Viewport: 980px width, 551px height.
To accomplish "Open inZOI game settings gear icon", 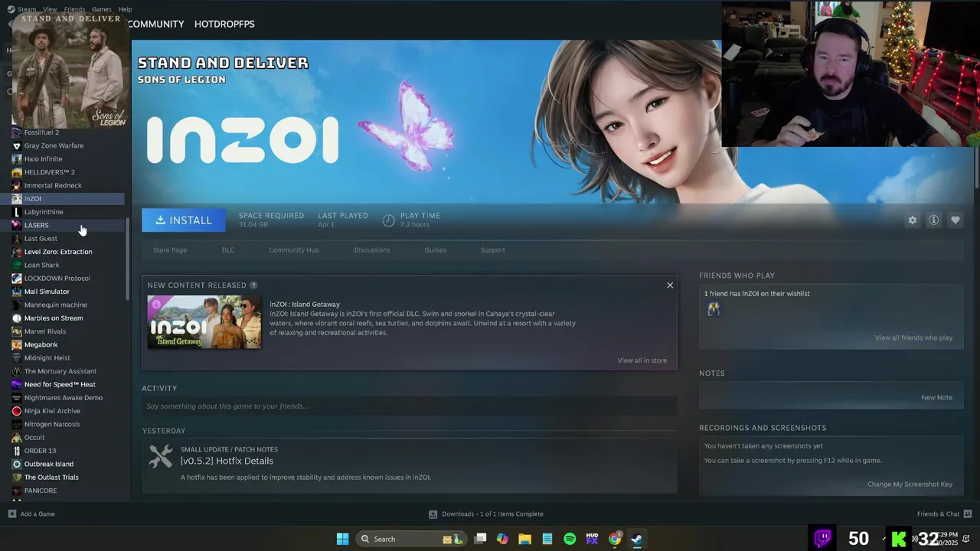I will click(x=912, y=220).
